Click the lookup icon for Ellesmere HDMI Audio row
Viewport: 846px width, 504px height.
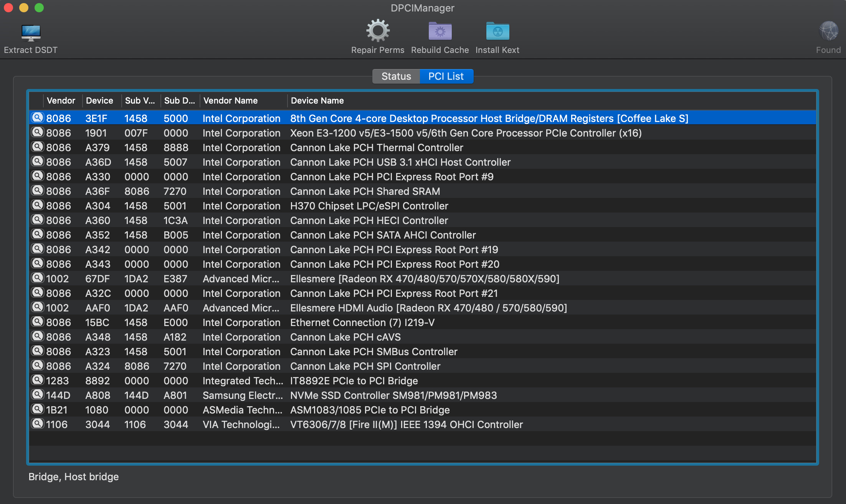[x=37, y=307]
